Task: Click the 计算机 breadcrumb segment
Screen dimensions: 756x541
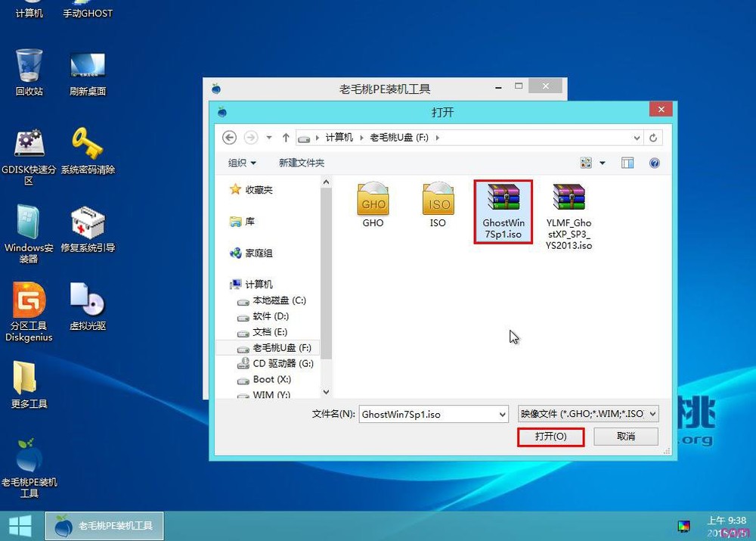Action: 336,137
